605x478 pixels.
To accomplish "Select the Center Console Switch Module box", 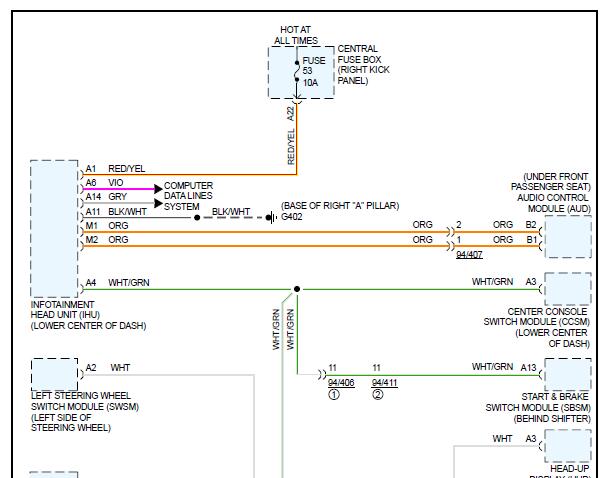I will (x=568, y=289).
